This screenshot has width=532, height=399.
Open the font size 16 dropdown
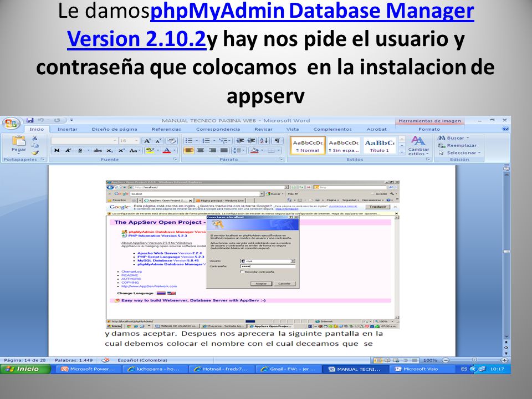click(x=136, y=140)
